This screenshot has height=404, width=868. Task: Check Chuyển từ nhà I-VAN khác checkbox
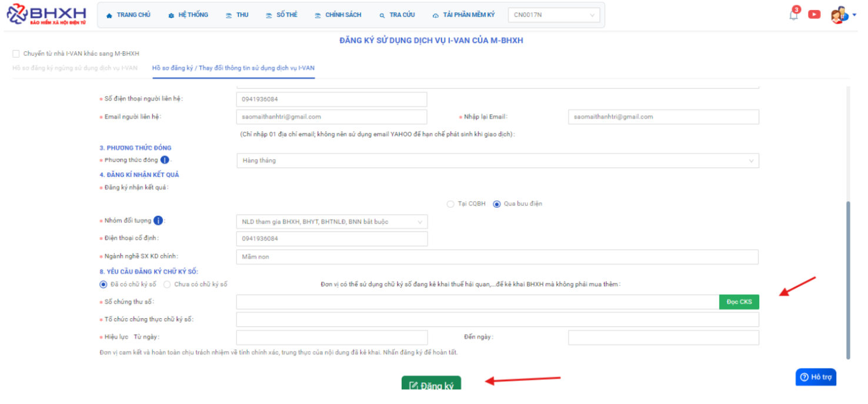pyautogui.click(x=16, y=54)
